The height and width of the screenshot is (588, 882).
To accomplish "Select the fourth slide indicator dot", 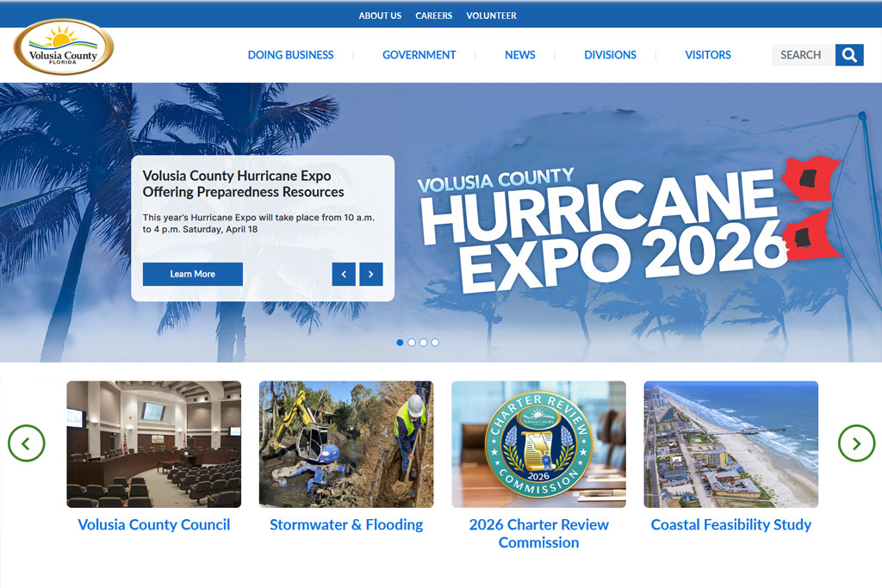I will coord(435,343).
